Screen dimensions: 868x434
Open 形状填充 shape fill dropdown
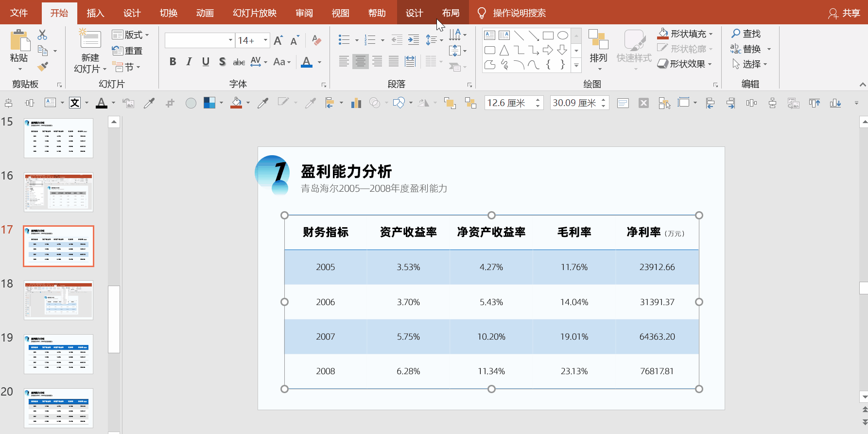(711, 34)
